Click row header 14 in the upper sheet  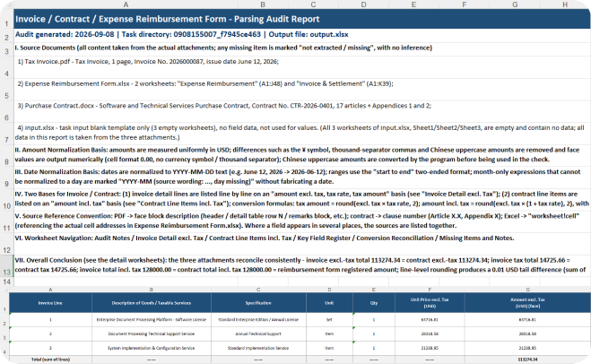pos(7,282)
